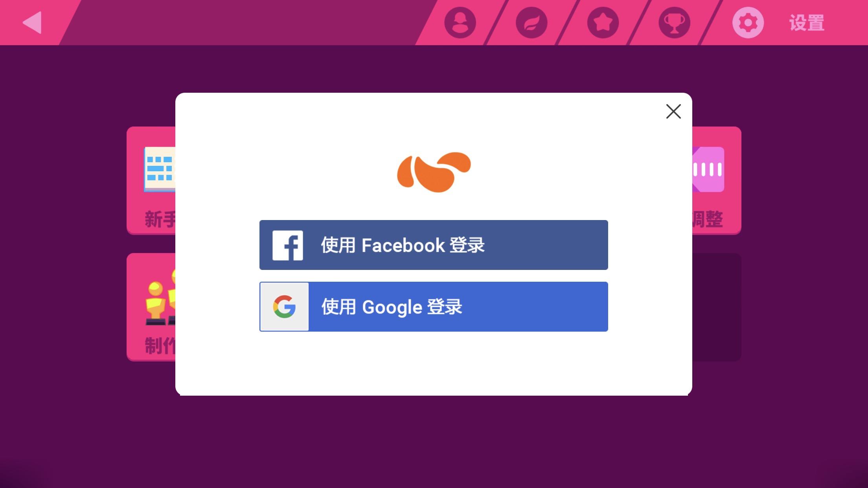The width and height of the screenshot is (868, 488).
Task: Sign in using Facebook 登录 button
Action: [x=434, y=245]
